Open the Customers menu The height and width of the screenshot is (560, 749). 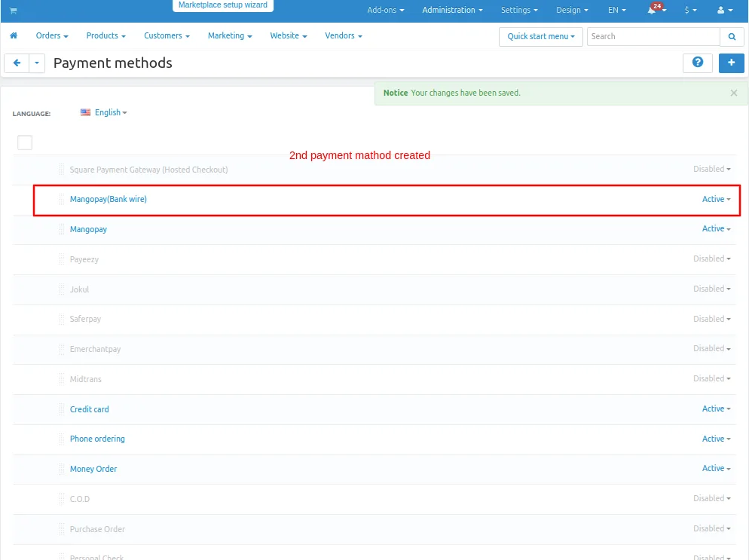tap(167, 36)
